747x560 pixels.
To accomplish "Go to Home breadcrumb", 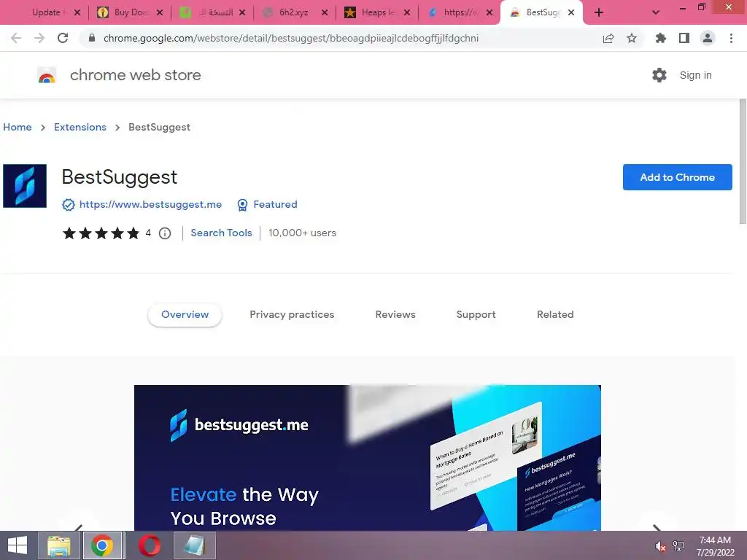I will click(x=18, y=127).
